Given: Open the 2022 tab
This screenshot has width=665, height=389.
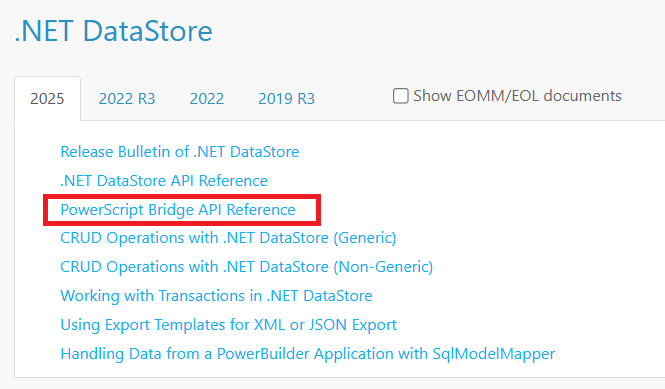Looking at the screenshot, I should tap(207, 98).
